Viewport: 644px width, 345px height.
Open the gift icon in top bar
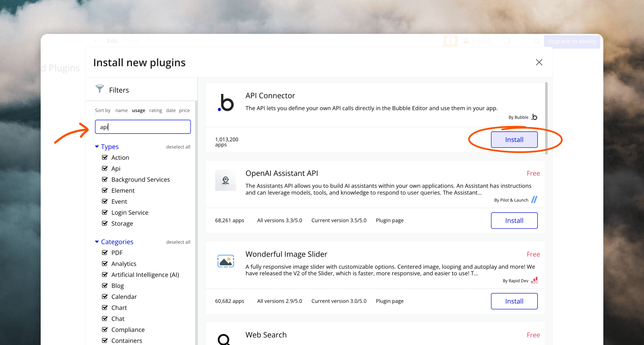point(450,41)
